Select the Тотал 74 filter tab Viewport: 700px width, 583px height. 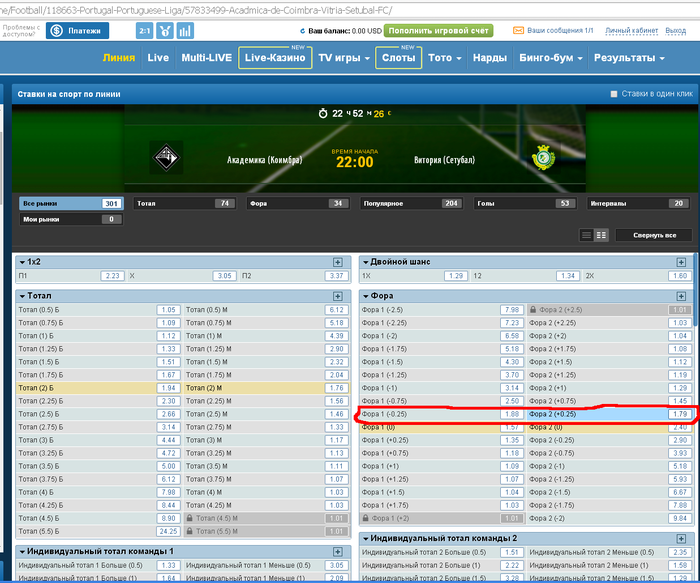point(185,204)
